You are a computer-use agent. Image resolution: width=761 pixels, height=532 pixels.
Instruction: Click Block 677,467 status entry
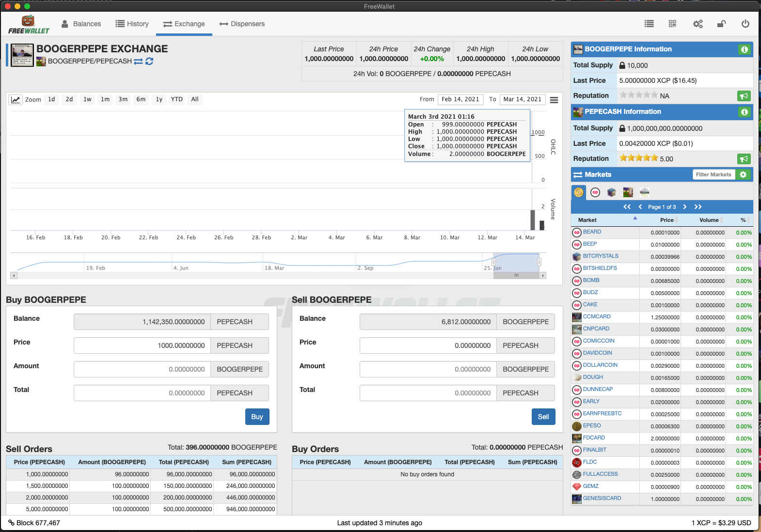pyautogui.click(x=34, y=523)
